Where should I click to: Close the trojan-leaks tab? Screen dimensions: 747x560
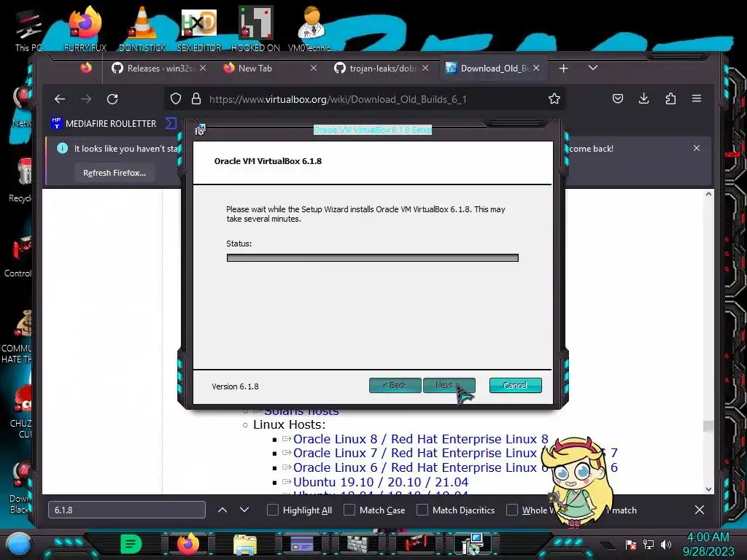(x=425, y=68)
